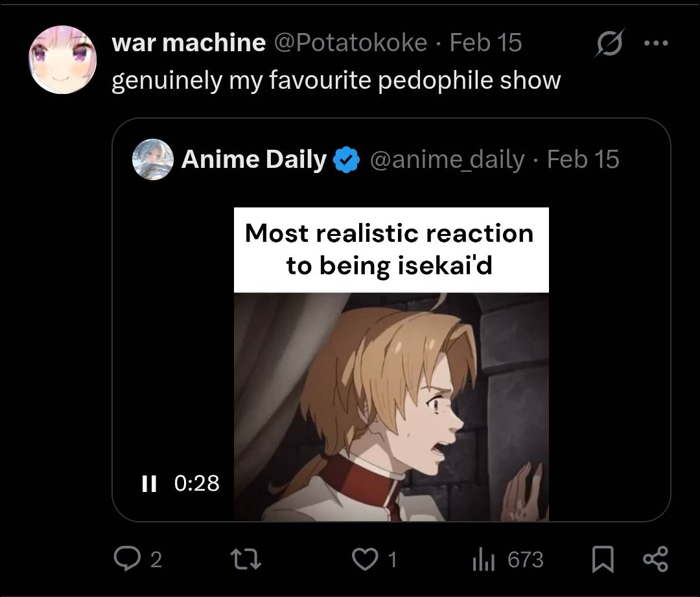Screen dimensions: 700x597
Task: Open the Grok slashed-circle icon
Action: (x=609, y=44)
